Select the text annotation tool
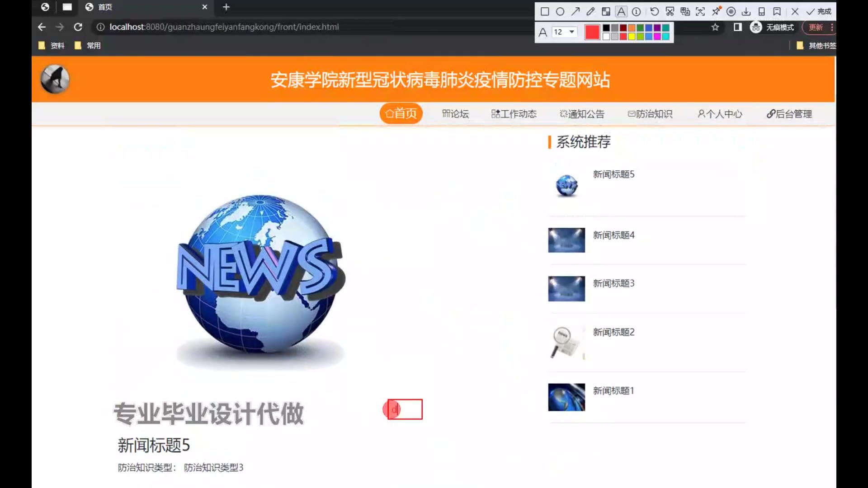Screen dimensions: 868x488 pos(621,12)
